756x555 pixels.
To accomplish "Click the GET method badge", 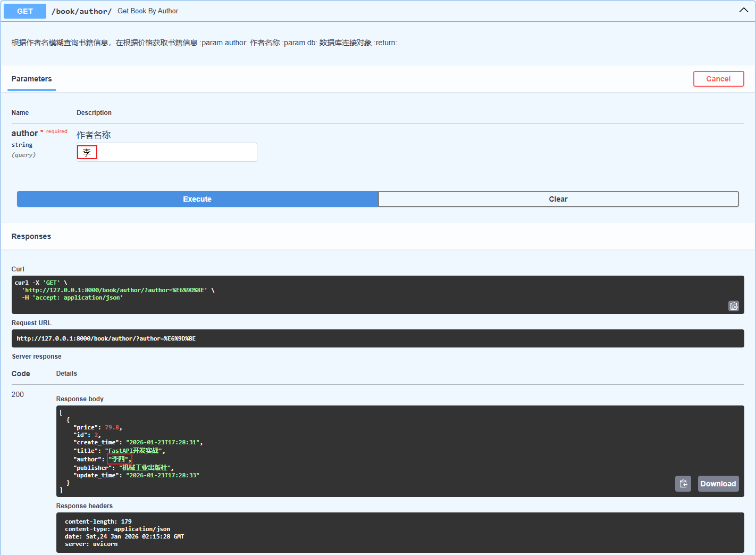I will coord(25,11).
